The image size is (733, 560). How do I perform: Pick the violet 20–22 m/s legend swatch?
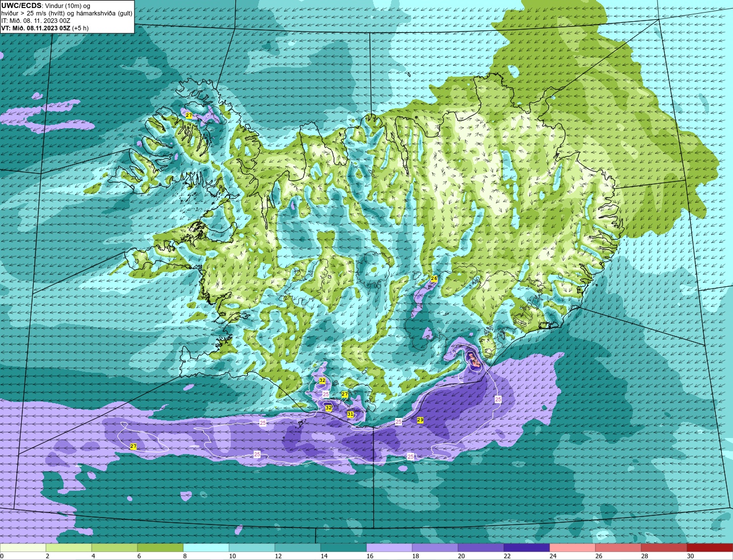481,548
